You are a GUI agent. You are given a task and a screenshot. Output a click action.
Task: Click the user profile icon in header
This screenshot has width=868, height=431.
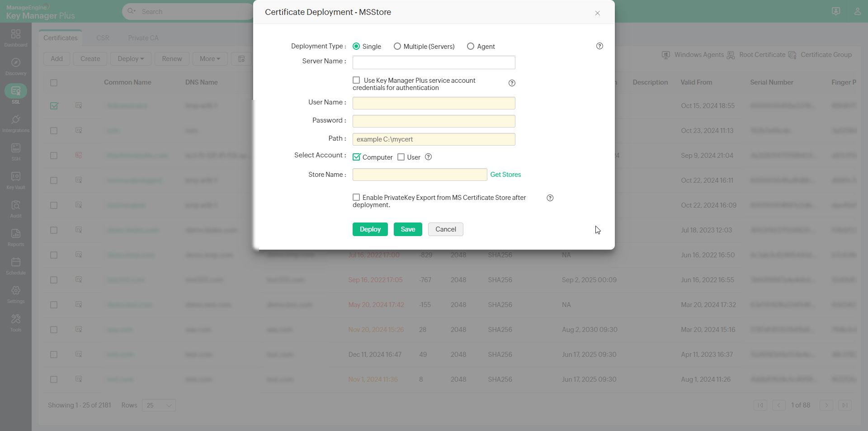(x=858, y=11)
